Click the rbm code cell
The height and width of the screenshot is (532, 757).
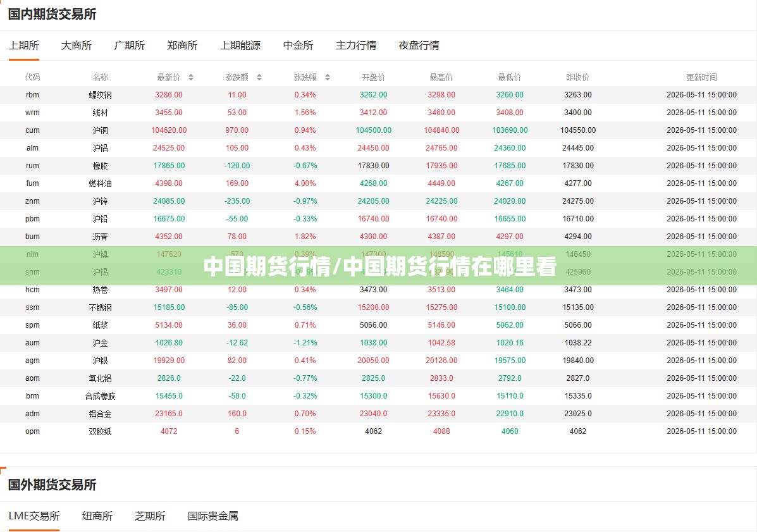coord(32,95)
